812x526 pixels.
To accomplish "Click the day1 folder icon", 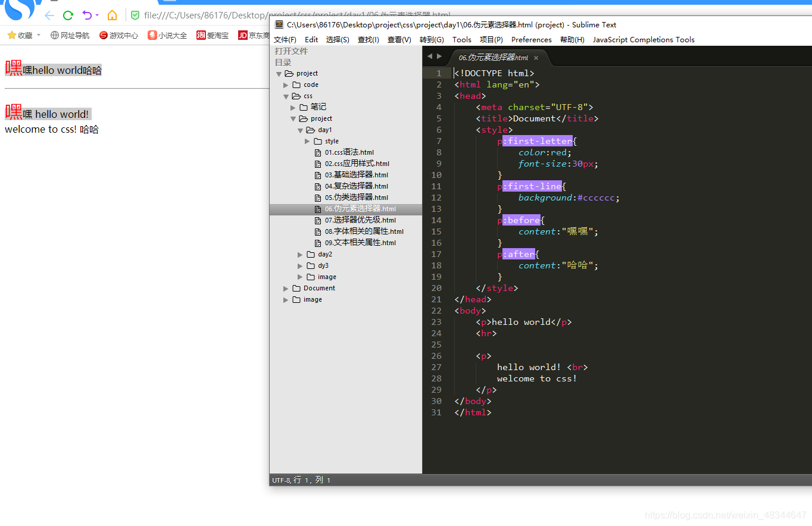I will (311, 130).
